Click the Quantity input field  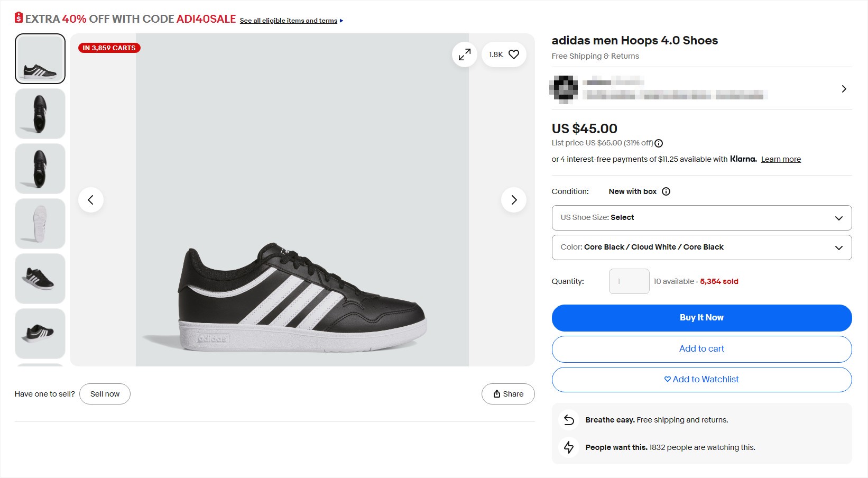tap(629, 281)
